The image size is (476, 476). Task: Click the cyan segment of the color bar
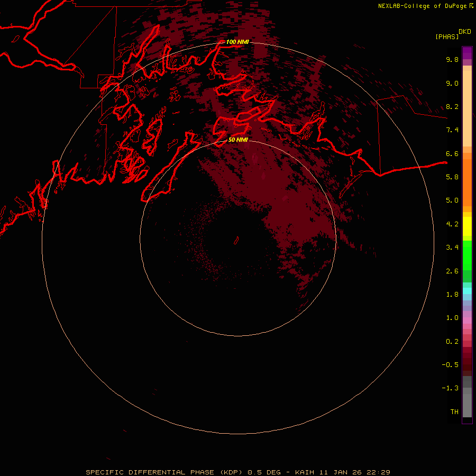click(467, 291)
